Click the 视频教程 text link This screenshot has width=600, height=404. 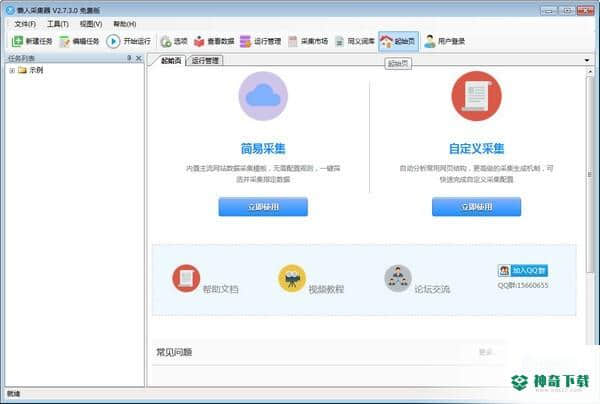click(326, 289)
